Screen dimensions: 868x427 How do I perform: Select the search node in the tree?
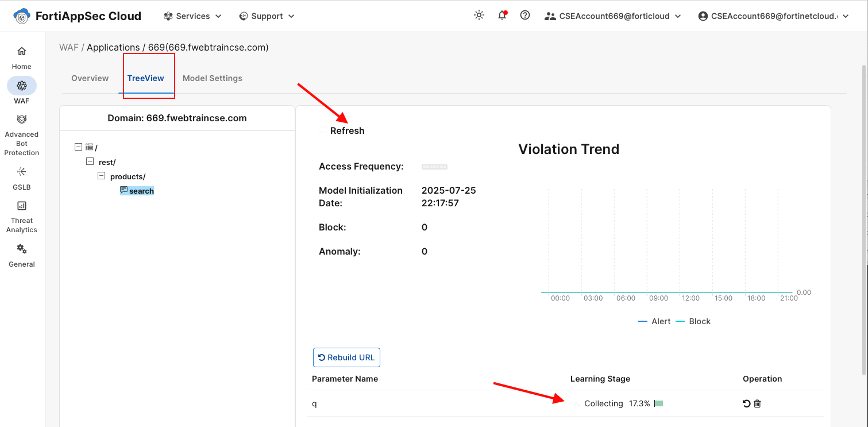[x=141, y=191]
